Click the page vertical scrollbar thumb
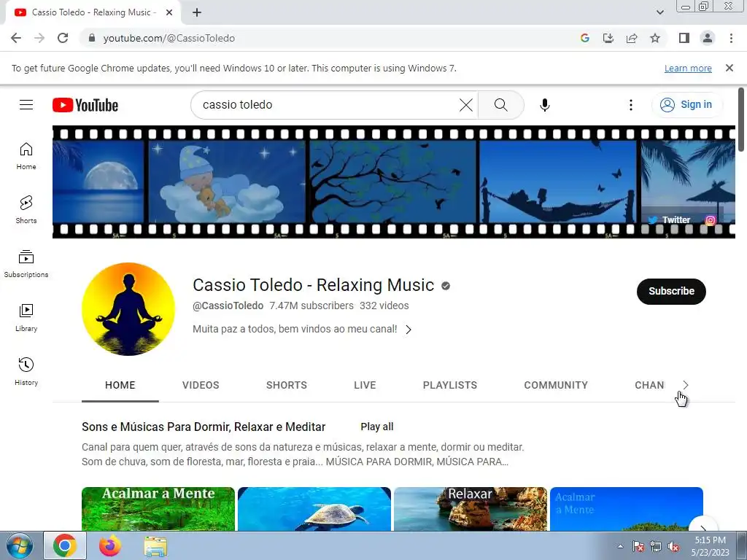This screenshot has height=560, width=747. [x=741, y=120]
